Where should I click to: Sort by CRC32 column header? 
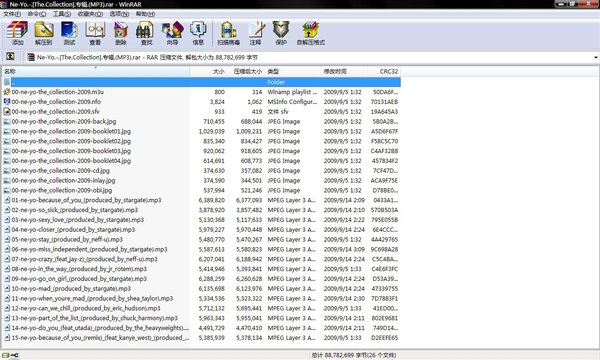tap(384, 72)
